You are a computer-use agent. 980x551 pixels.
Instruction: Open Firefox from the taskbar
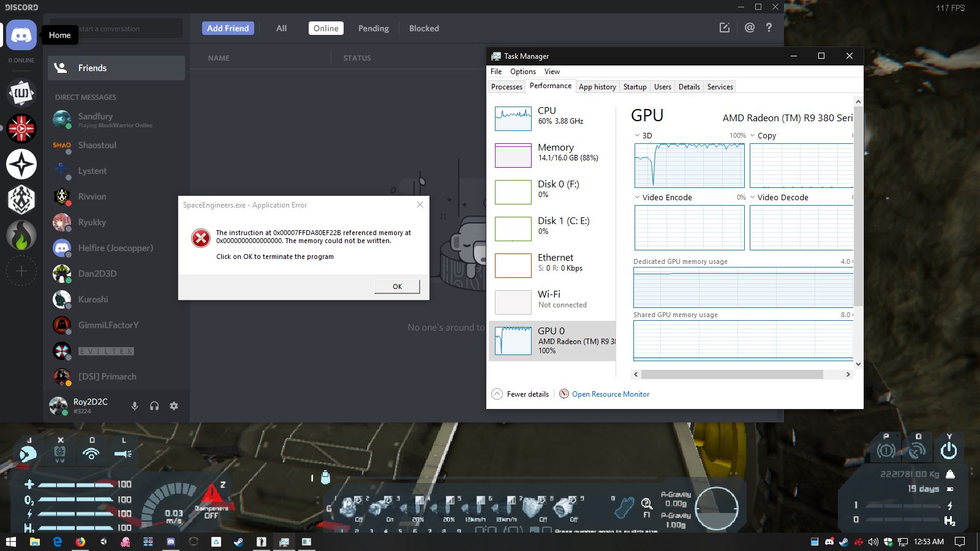click(x=80, y=542)
